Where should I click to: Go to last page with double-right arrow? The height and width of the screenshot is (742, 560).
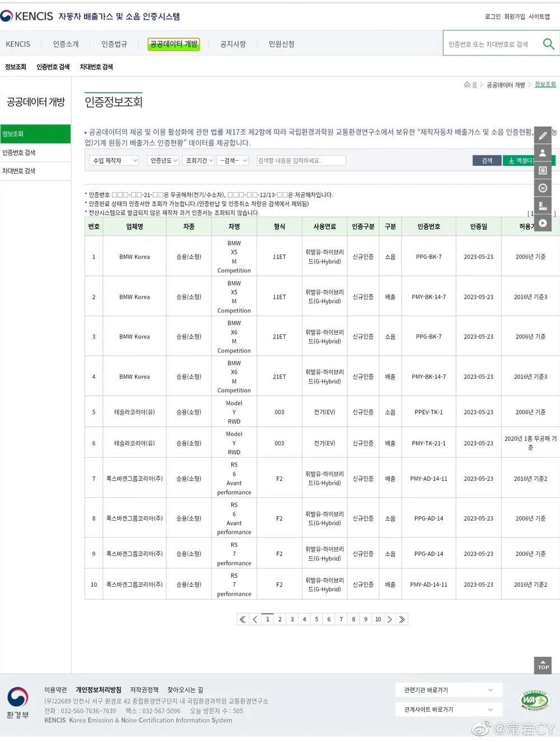402,619
